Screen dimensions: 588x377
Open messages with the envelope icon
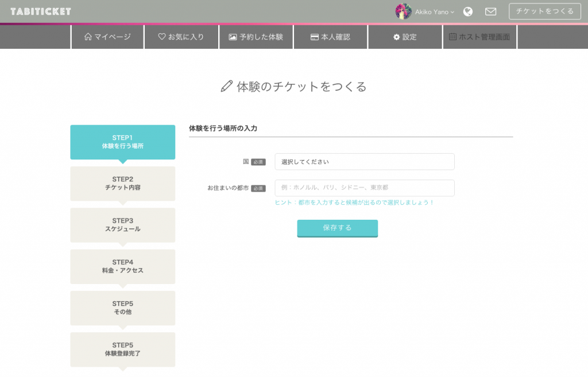tap(490, 11)
